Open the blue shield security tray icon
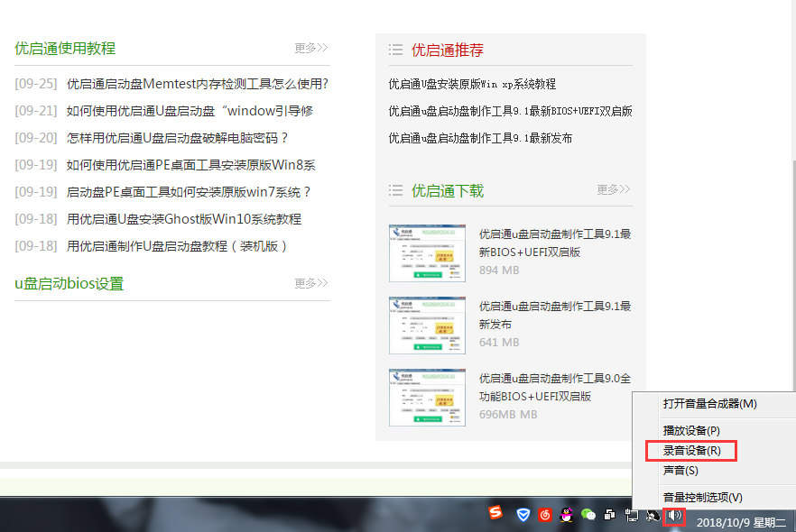Viewport: 796px width, 532px height. (x=523, y=515)
